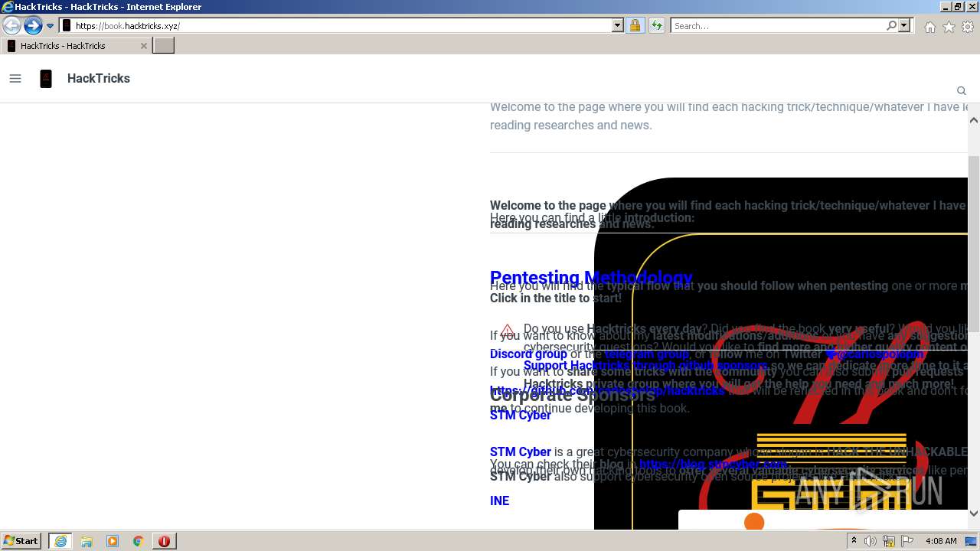This screenshot has height=551, width=980.
Task: Click the 4:08 AM system clock
Action: 940,541
